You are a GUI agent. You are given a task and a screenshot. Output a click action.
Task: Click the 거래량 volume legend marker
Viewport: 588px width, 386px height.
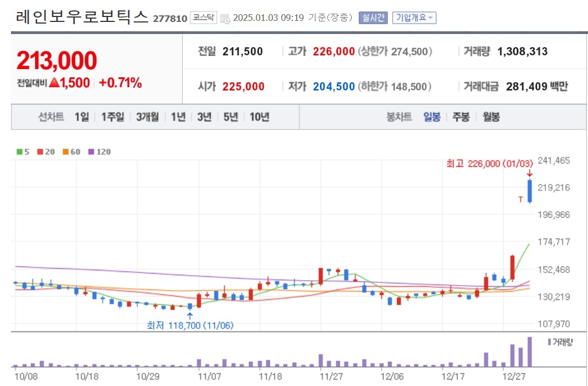tap(550, 342)
